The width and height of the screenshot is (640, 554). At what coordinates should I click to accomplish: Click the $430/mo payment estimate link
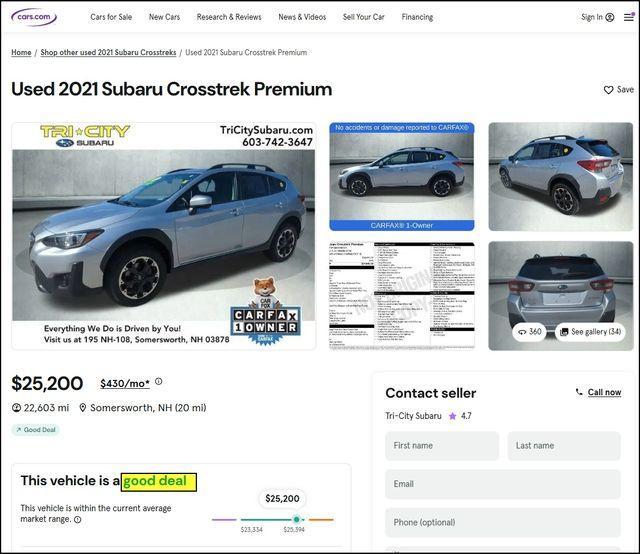[x=125, y=383]
